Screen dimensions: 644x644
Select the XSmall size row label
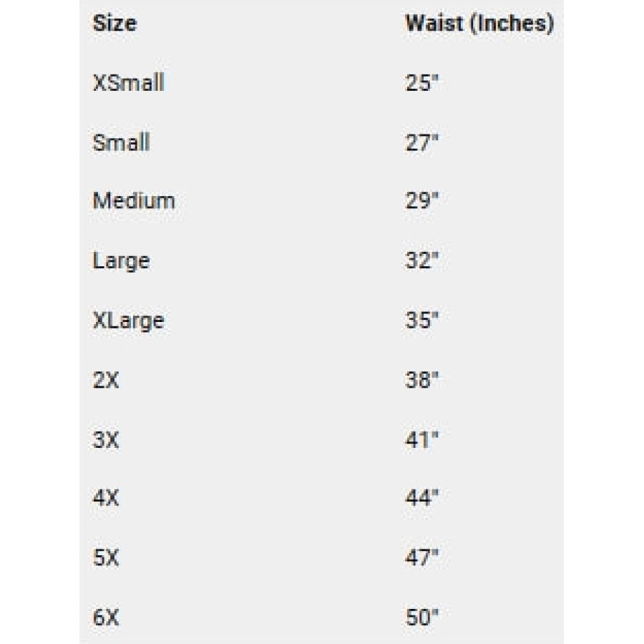coord(129,82)
